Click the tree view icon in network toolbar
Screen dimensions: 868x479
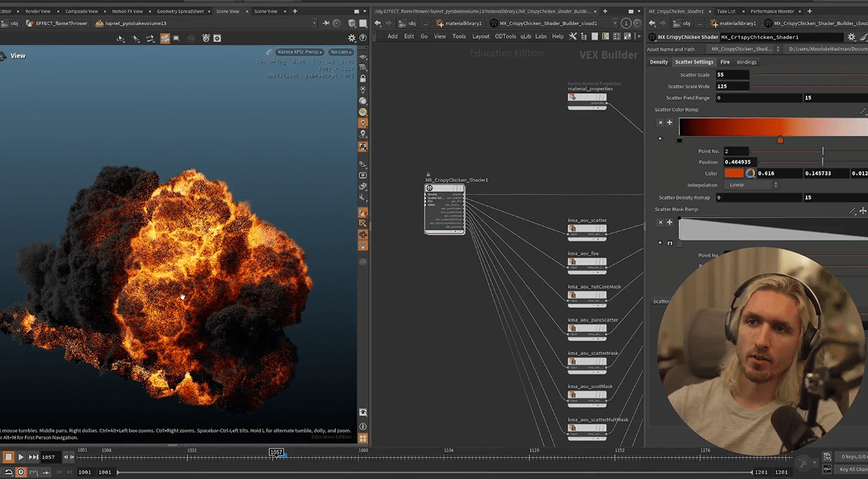[x=584, y=36]
